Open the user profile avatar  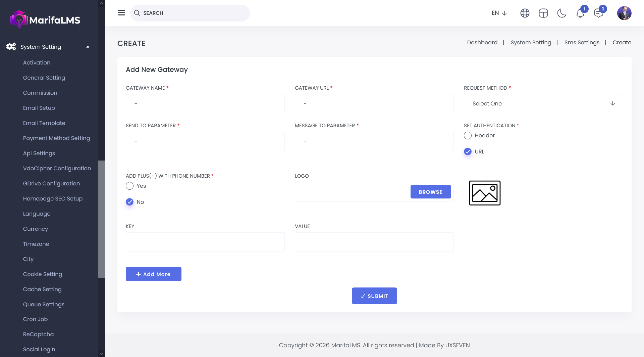pyautogui.click(x=624, y=13)
